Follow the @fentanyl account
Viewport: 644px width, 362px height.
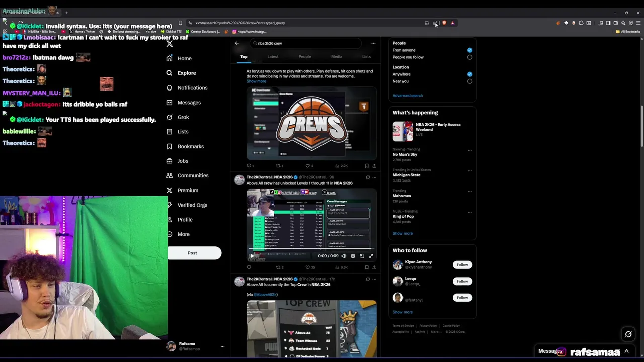(x=462, y=298)
